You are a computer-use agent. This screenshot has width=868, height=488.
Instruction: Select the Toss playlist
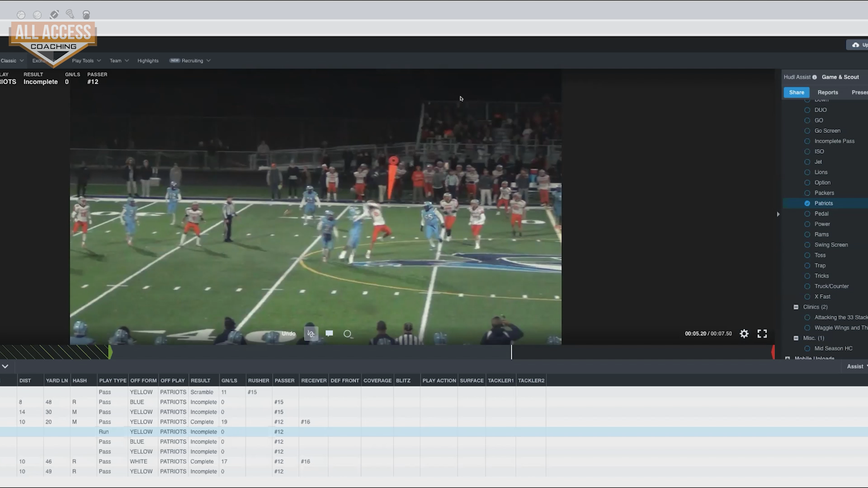[807, 256]
